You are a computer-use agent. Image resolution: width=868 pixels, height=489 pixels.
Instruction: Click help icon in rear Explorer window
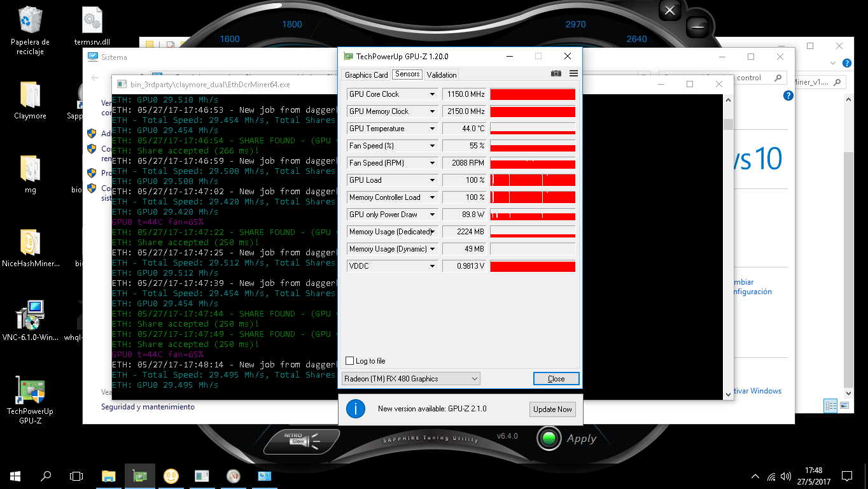point(847,63)
